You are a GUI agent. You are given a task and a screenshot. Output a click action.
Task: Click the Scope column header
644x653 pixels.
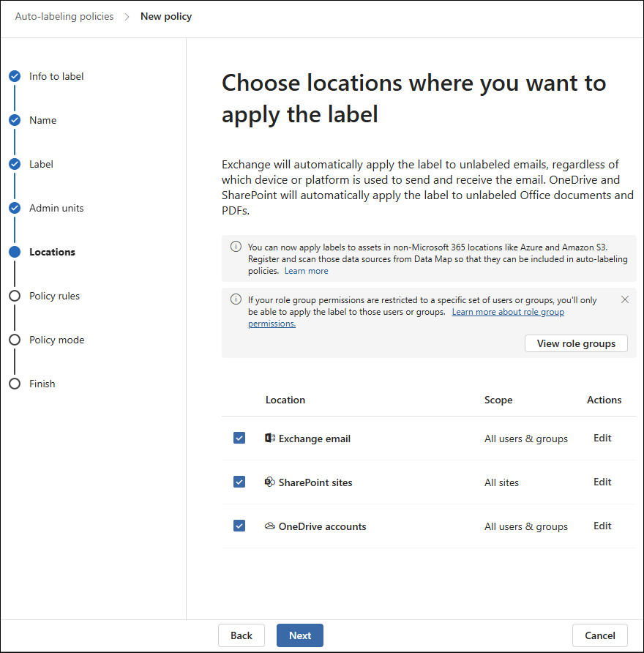coord(498,400)
